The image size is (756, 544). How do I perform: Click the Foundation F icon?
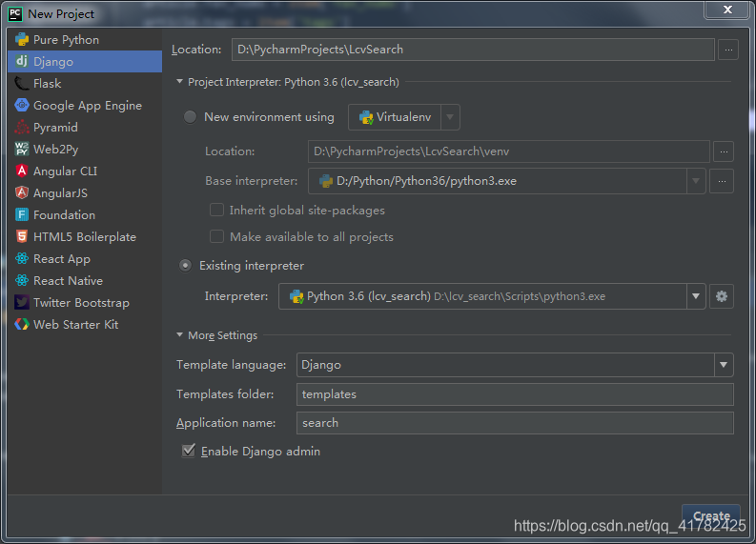point(22,214)
